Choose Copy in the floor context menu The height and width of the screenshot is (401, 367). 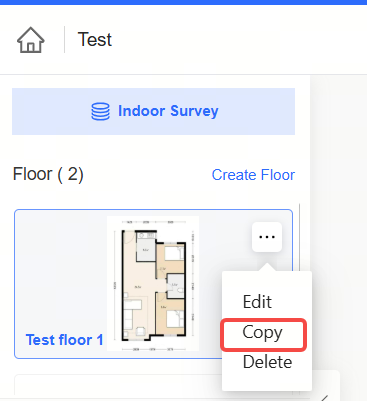pyautogui.click(x=263, y=332)
